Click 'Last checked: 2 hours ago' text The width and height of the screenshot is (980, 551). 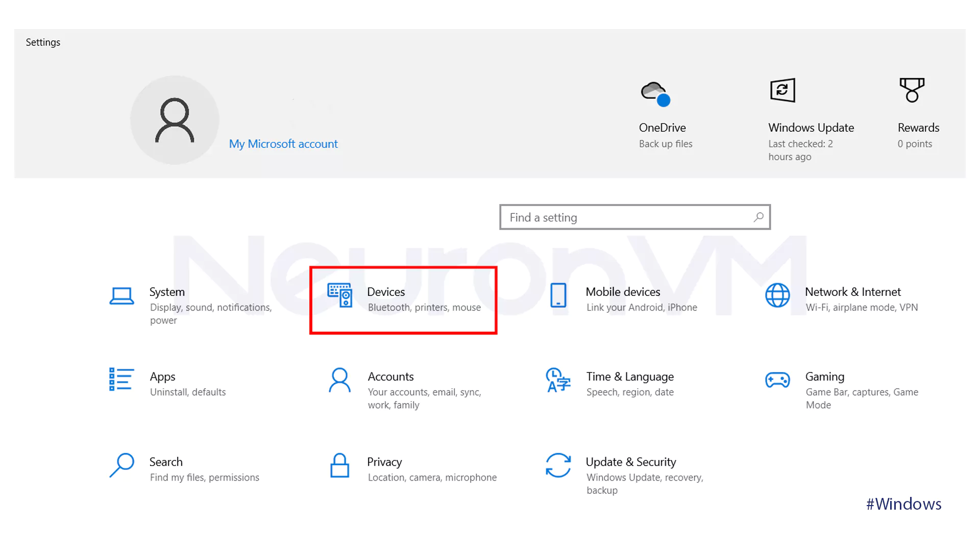[800, 151]
